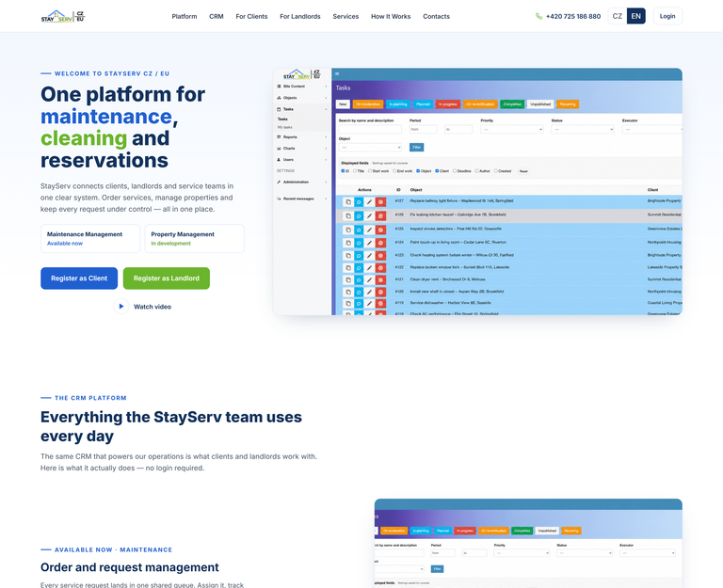Click the red delete icon for task 4120
This screenshot has height=588, width=723.
pyautogui.click(x=380, y=293)
